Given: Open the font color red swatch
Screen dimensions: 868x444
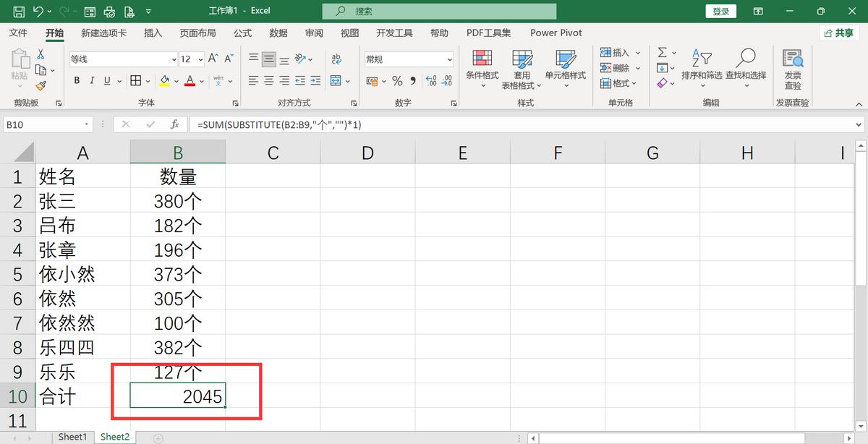Looking at the screenshot, I should pos(192,81).
